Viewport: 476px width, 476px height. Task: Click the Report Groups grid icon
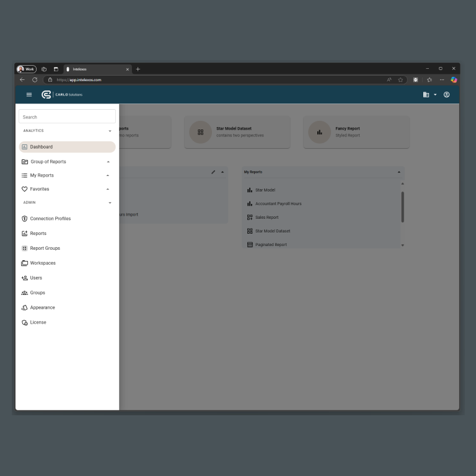(x=25, y=249)
